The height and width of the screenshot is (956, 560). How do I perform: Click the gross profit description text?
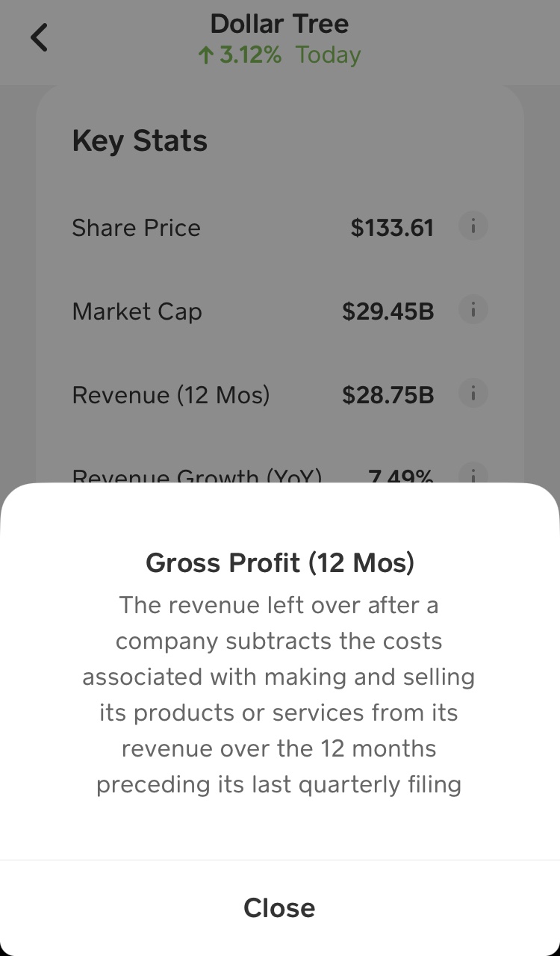tap(279, 695)
